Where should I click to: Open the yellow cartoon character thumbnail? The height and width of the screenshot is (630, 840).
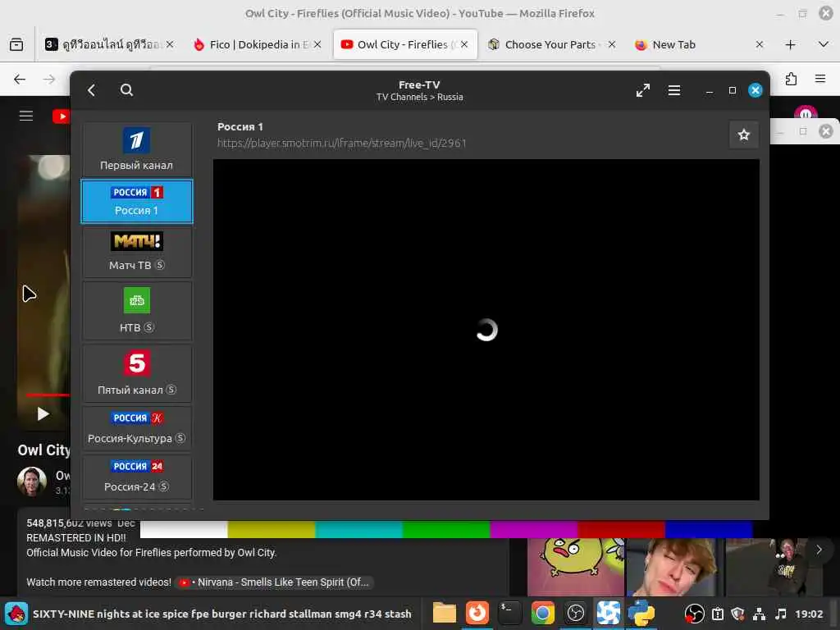coord(576,567)
